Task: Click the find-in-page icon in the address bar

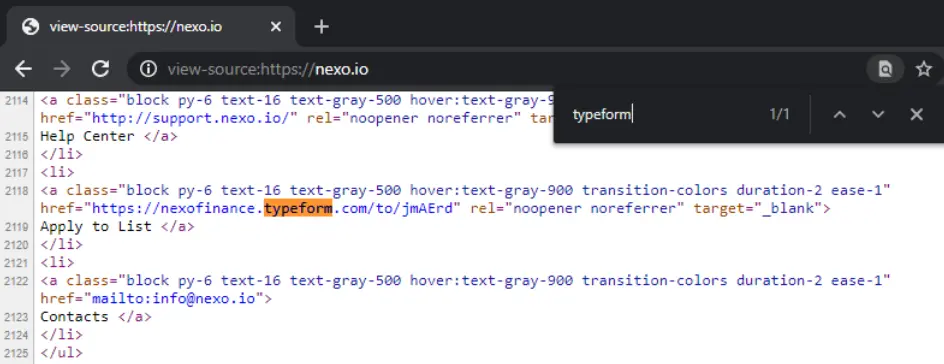Action: 885,69
